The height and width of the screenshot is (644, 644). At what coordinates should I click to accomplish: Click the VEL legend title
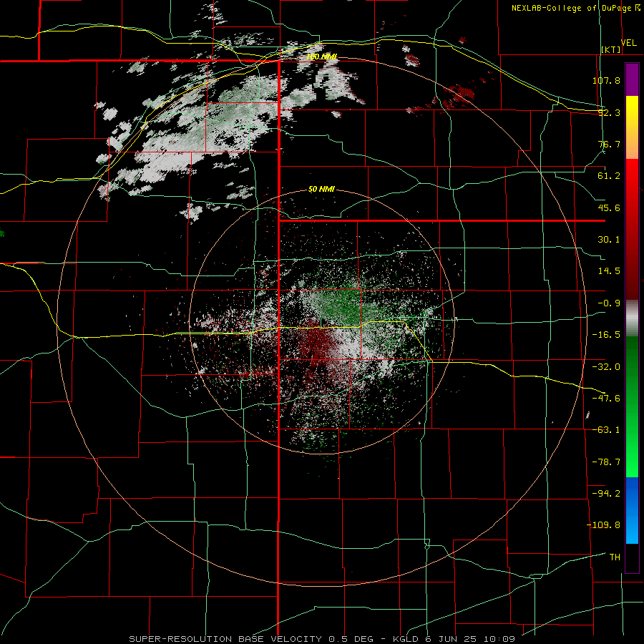click(628, 43)
